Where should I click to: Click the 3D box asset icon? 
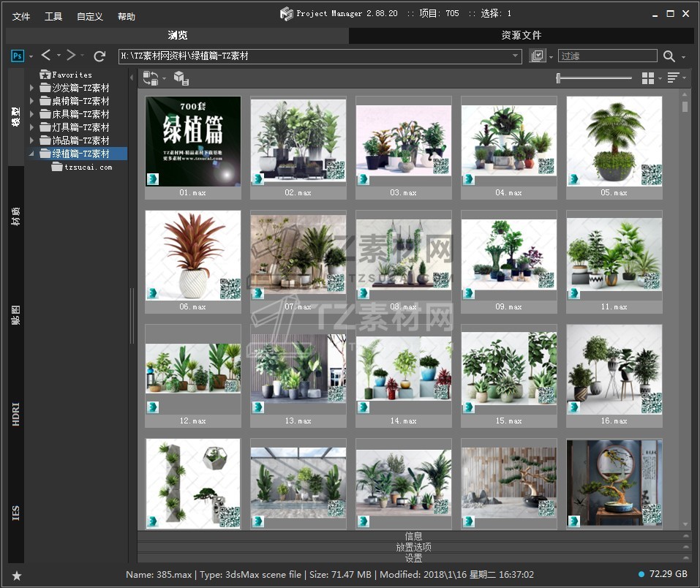click(x=181, y=78)
